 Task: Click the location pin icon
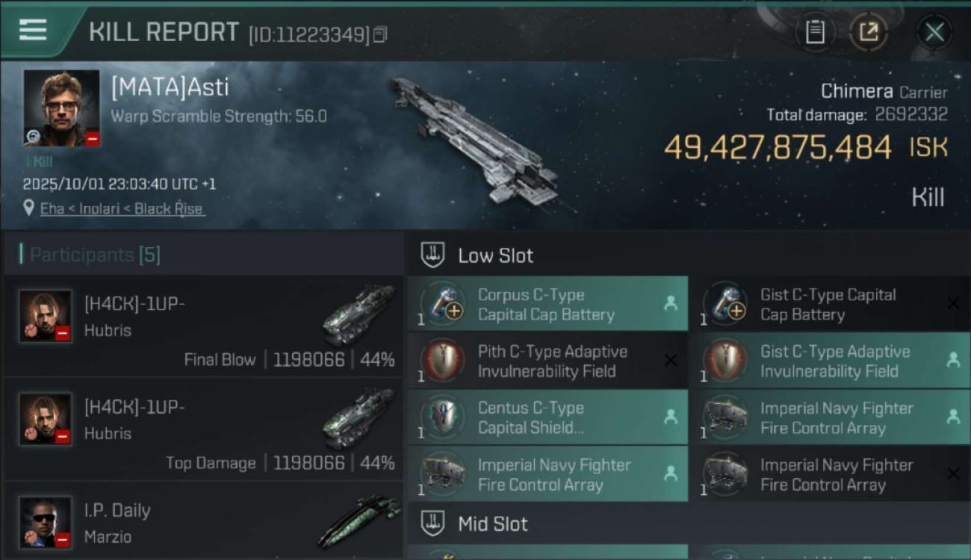click(x=28, y=208)
